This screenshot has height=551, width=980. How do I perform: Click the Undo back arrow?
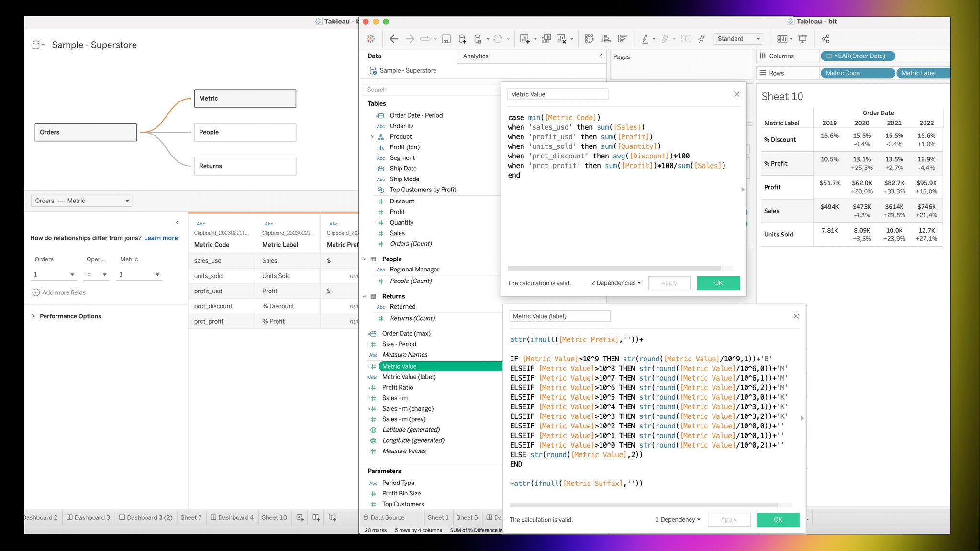(393, 39)
